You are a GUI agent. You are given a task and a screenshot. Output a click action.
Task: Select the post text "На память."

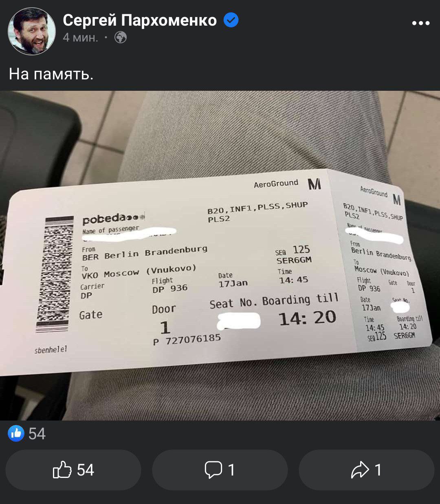pyautogui.click(x=51, y=74)
